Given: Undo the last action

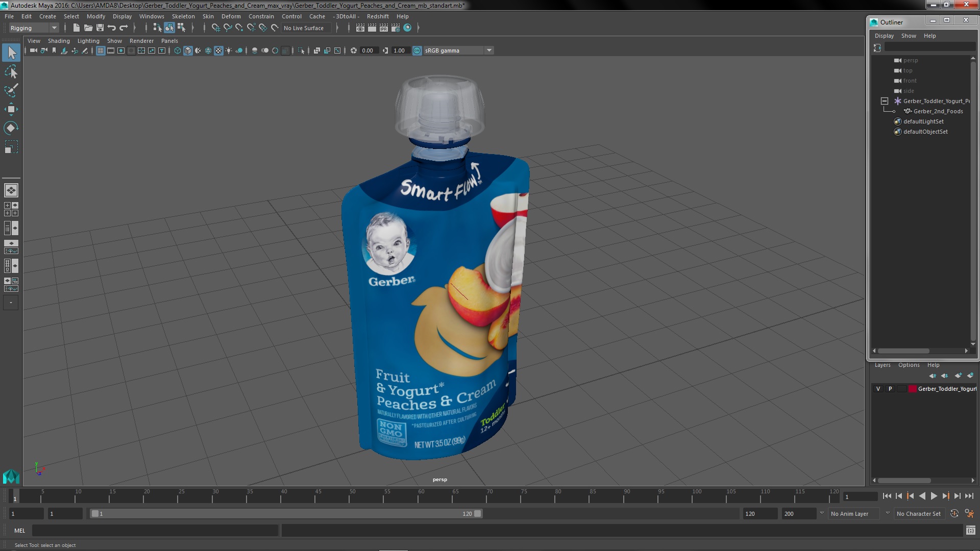Looking at the screenshot, I should (x=112, y=28).
